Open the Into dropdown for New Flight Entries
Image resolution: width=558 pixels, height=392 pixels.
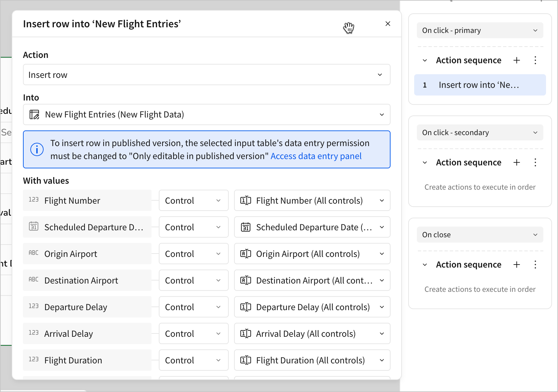[x=206, y=114]
